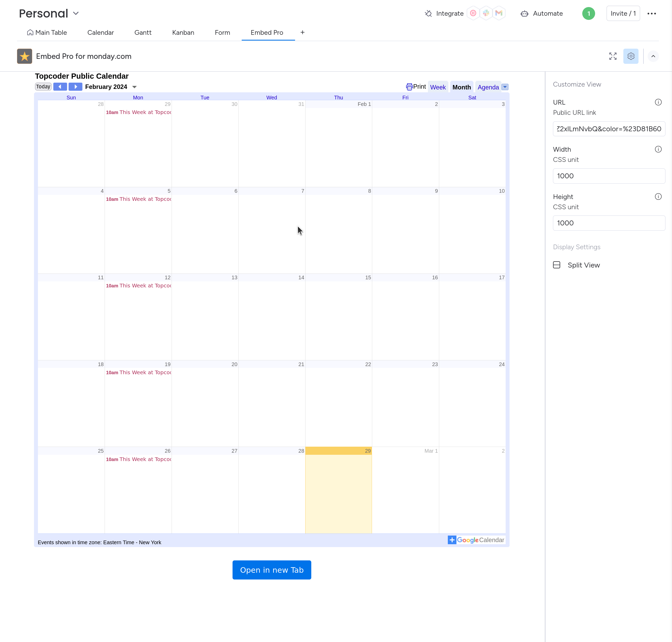The image size is (672, 642).
Task: Click the Public URL link input field
Action: [609, 129]
